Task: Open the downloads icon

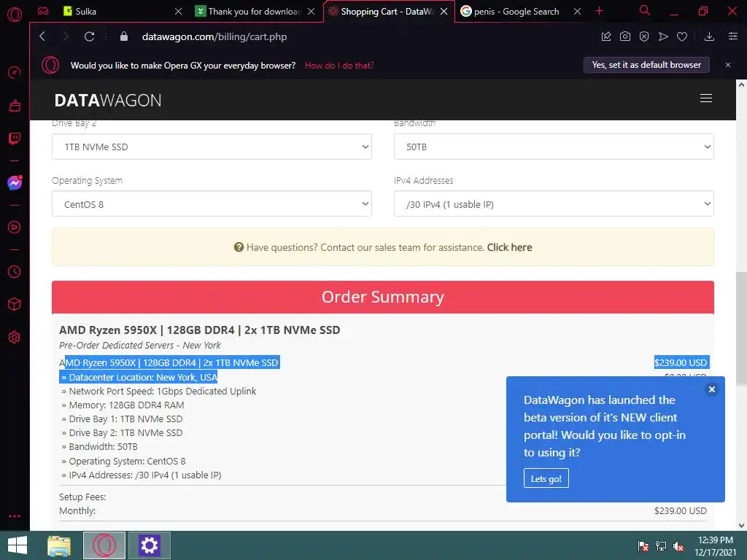Action: 709,36
